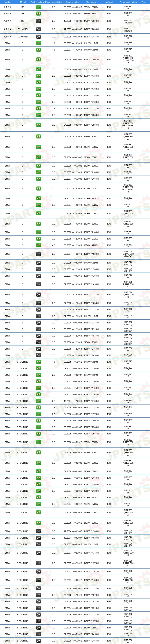Click the 01.2006 -> 08.2007 production years cell
Screen dimensions: 150x644
coord(73,375)
